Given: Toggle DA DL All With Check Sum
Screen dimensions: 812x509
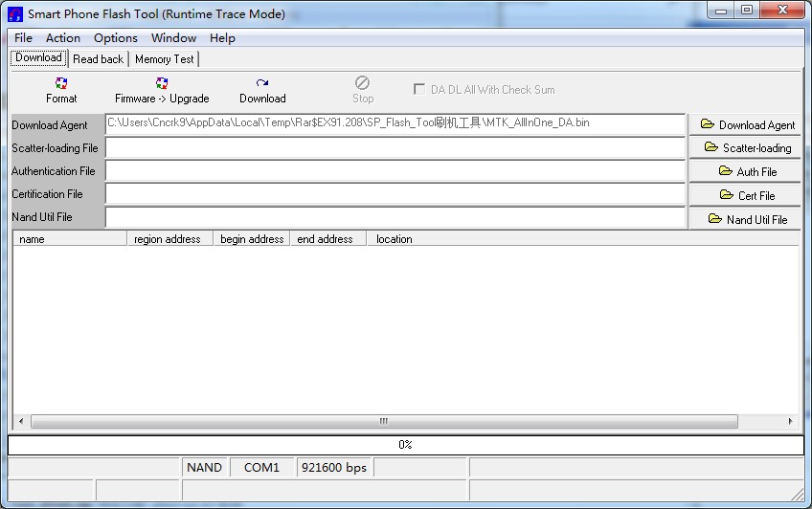Looking at the screenshot, I should coord(419,89).
